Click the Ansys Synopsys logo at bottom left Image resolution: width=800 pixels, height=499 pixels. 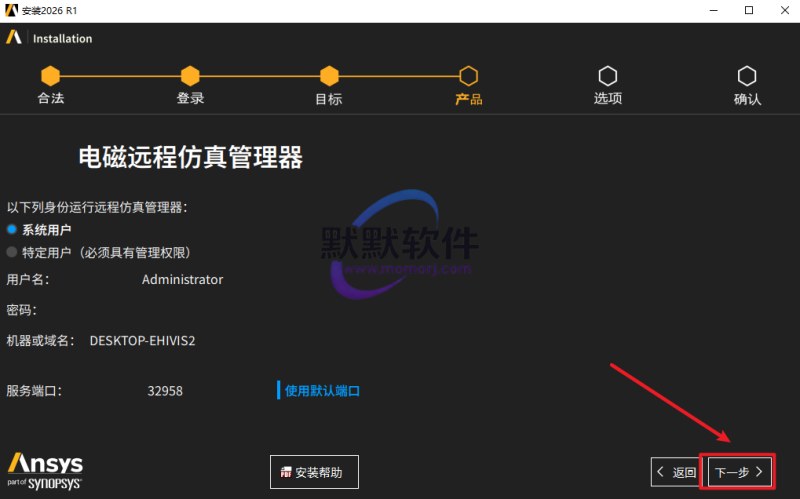click(45, 470)
